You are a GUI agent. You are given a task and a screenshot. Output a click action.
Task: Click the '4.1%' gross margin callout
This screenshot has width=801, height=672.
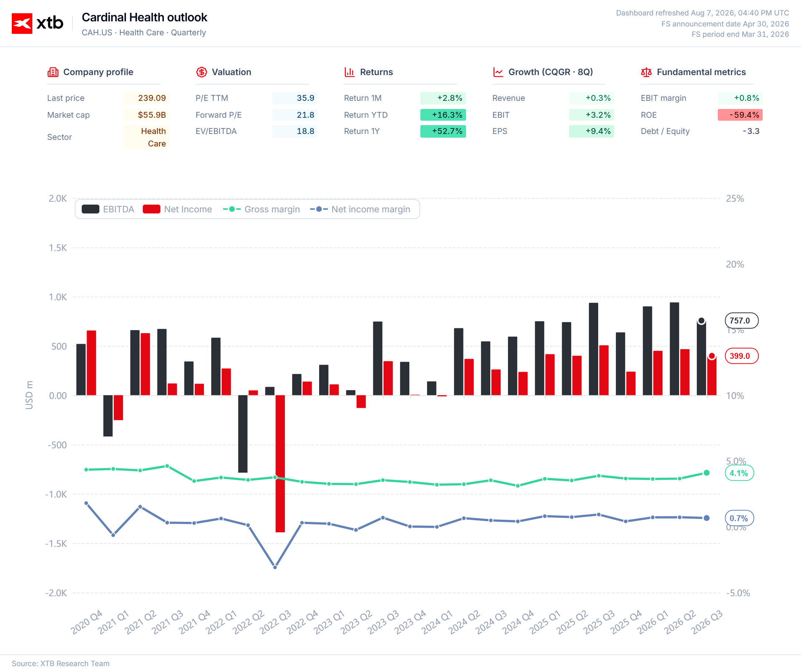pos(739,473)
